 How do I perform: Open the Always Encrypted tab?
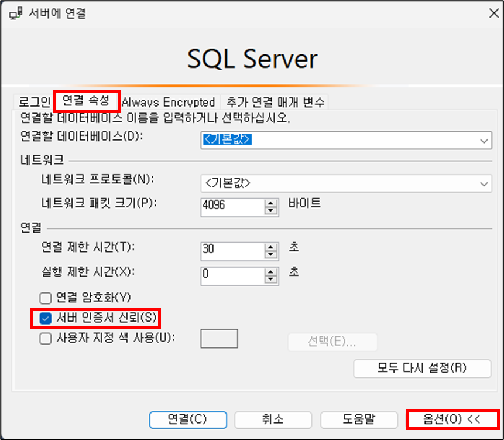[169, 102]
